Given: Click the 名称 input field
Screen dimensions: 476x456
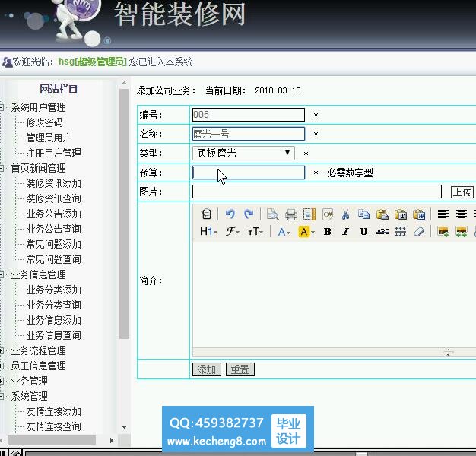Looking at the screenshot, I should tap(249, 134).
